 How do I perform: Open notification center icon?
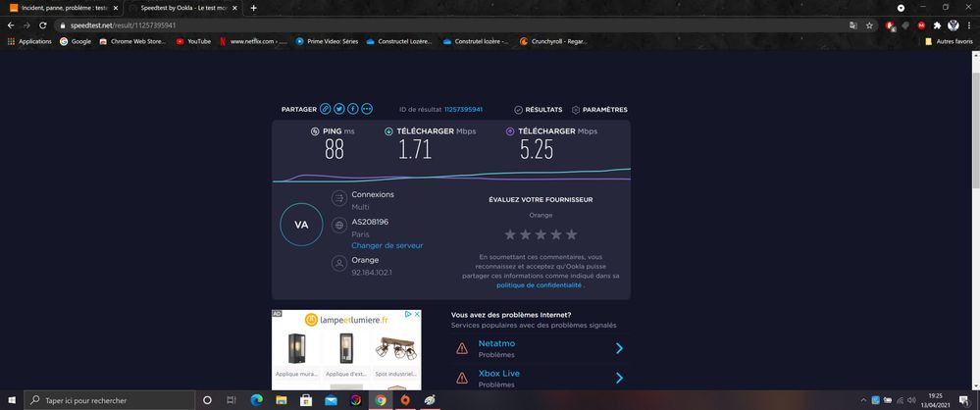[x=963, y=400]
